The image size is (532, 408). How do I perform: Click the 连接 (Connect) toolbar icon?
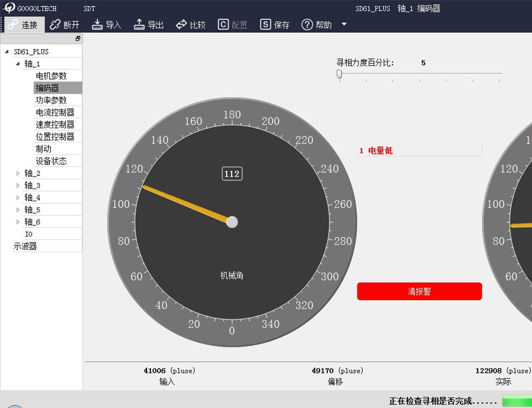tap(13, 25)
